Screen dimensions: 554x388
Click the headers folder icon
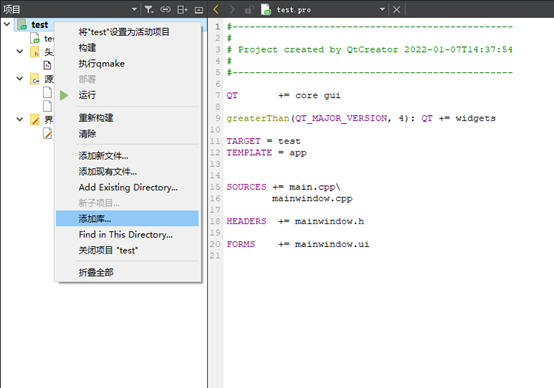coord(35,52)
